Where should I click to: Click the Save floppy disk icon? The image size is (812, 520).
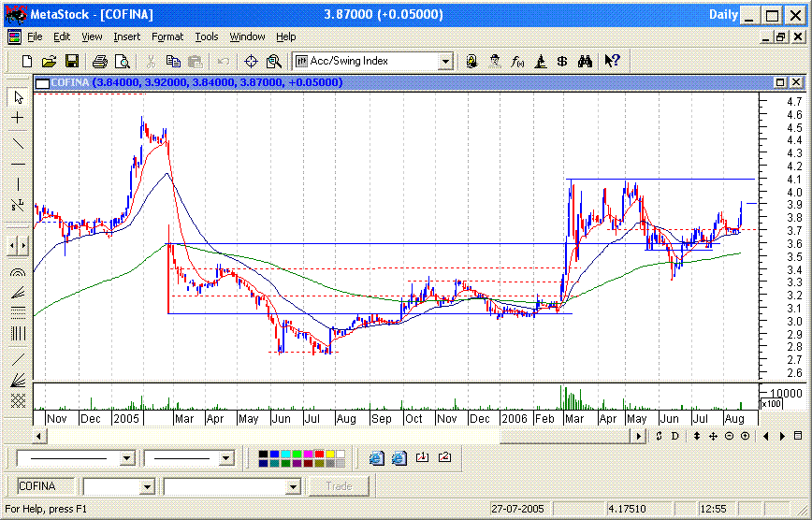[x=72, y=62]
